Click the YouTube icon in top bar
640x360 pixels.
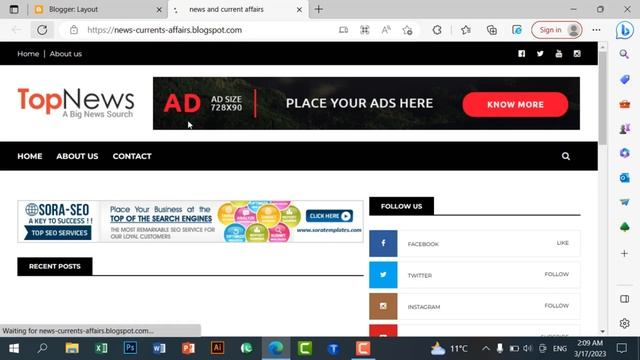click(x=559, y=53)
